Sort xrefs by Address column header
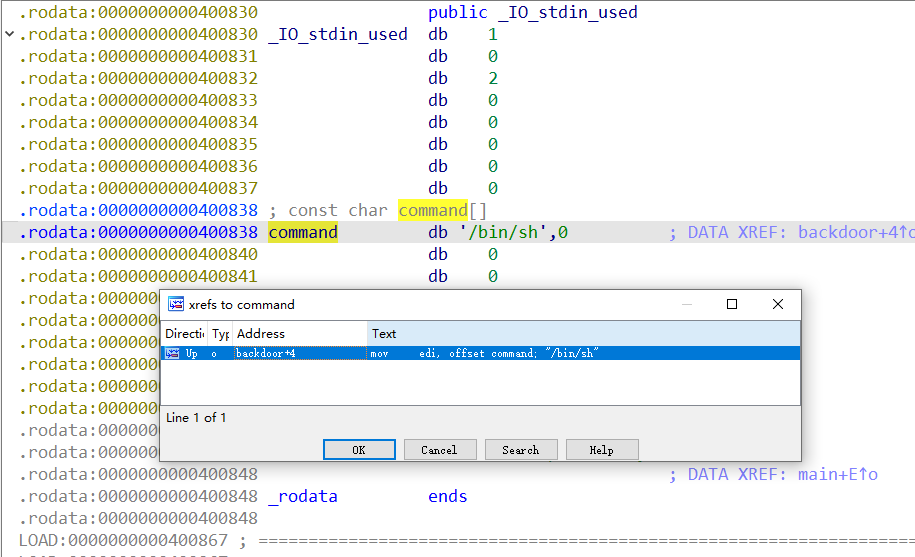The width and height of the screenshot is (915, 557). [x=298, y=334]
